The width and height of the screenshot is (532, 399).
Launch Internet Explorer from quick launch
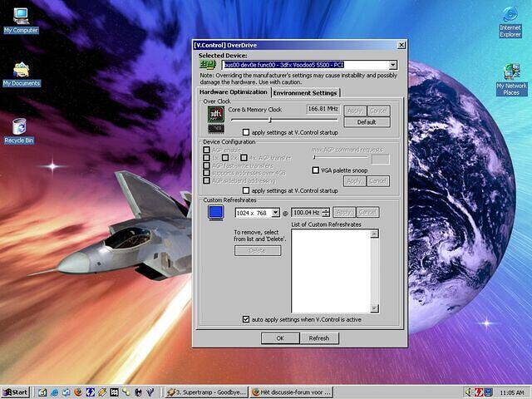click(x=55, y=392)
